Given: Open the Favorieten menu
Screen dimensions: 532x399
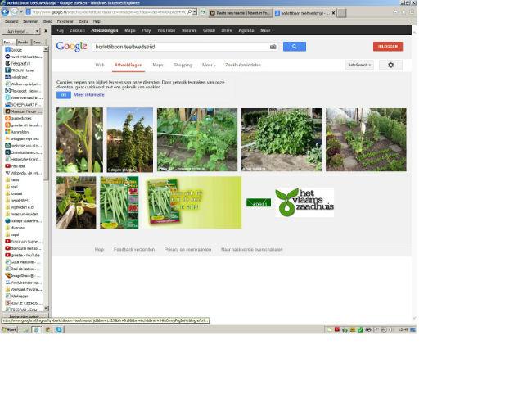Looking at the screenshot, I should click(x=65, y=21).
